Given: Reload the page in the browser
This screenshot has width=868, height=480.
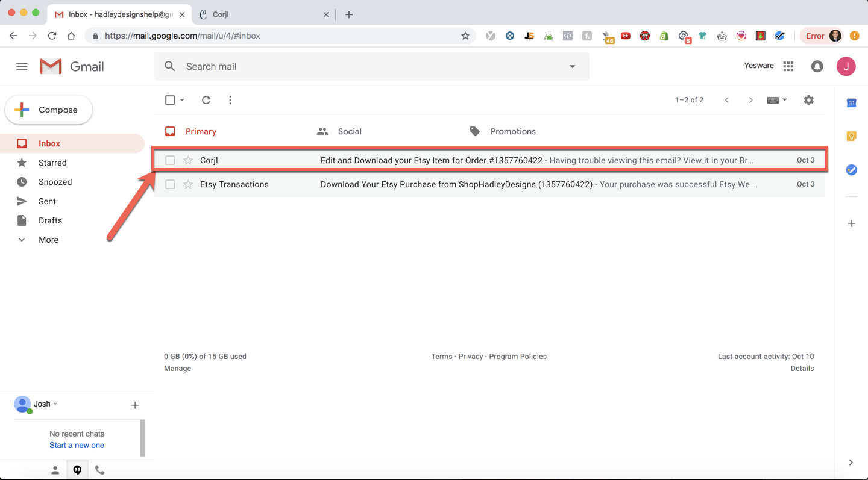Looking at the screenshot, I should tap(52, 36).
